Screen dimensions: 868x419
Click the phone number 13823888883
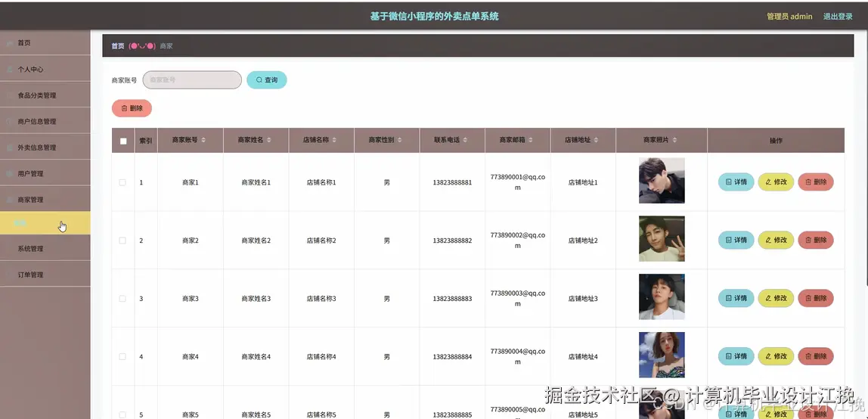[x=452, y=298]
